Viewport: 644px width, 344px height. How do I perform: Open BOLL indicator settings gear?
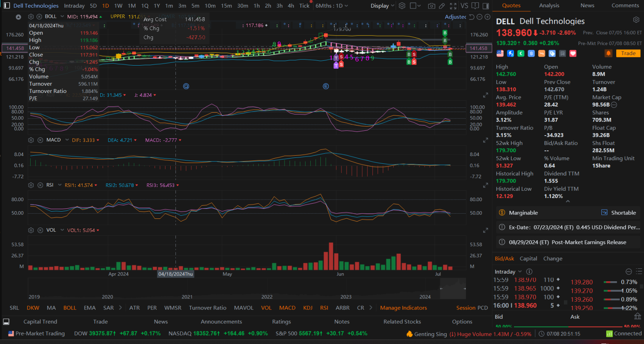pyautogui.click(x=31, y=16)
